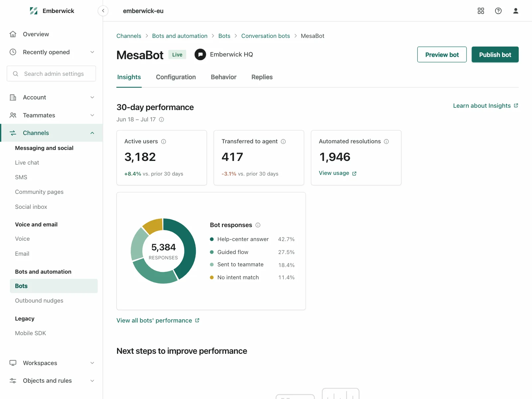Click the Guided flow legend dot
The width and height of the screenshot is (532, 399).
pyautogui.click(x=212, y=252)
